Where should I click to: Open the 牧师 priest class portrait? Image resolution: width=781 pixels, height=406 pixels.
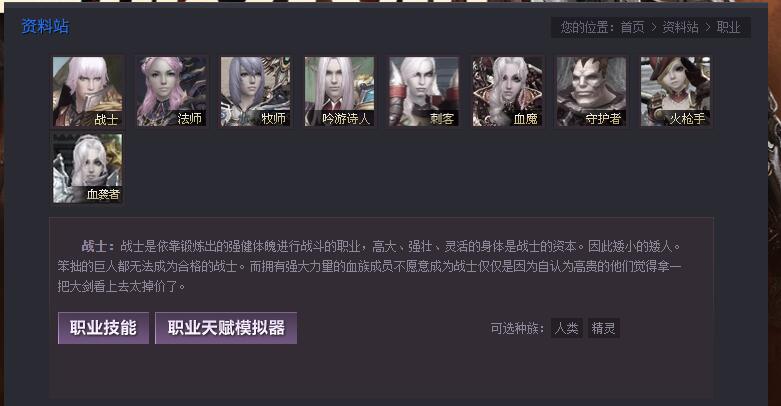256,91
